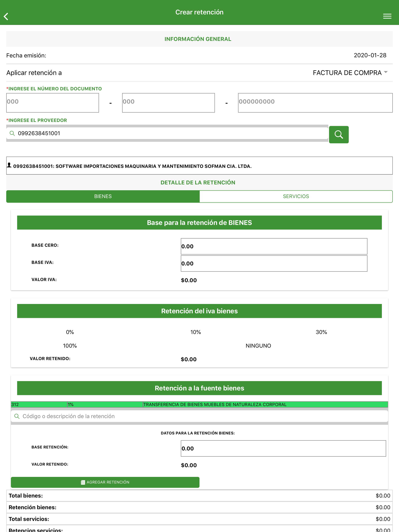Click the magnifier icon in retention code field
Screen dimensions: 399x532
(17, 416)
